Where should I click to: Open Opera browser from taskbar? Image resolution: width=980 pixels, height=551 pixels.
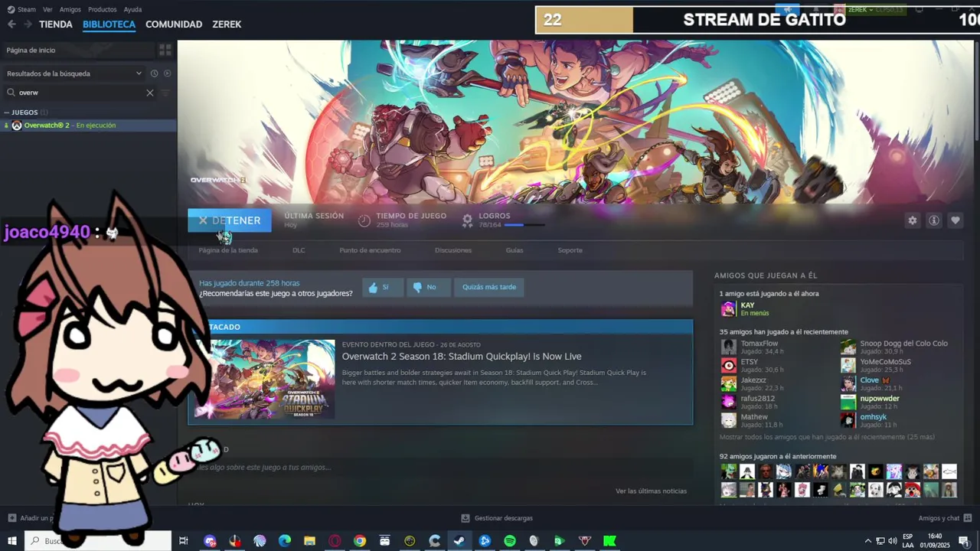(x=335, y=541)
